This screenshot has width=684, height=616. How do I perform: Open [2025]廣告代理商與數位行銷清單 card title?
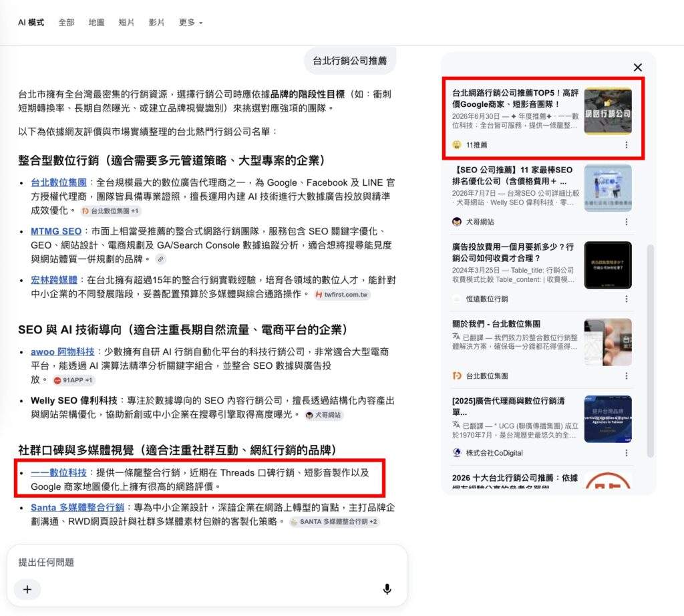(x=508, y=406)
